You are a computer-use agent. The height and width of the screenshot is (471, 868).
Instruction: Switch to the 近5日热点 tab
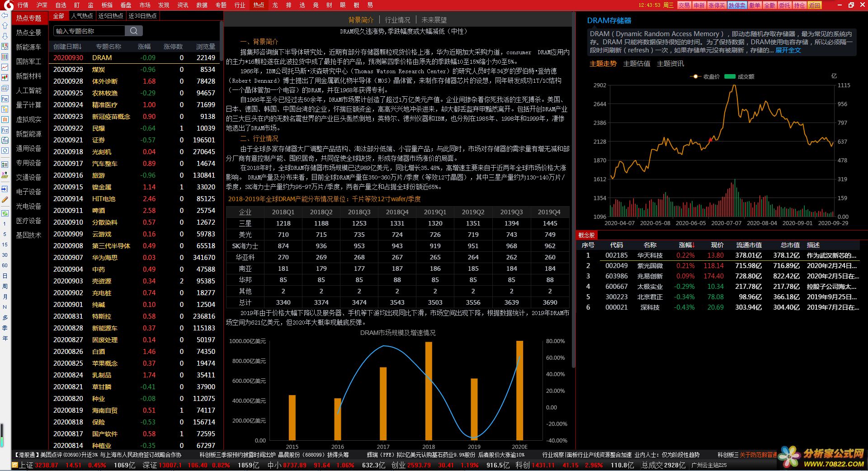click(x=111, y=16)
